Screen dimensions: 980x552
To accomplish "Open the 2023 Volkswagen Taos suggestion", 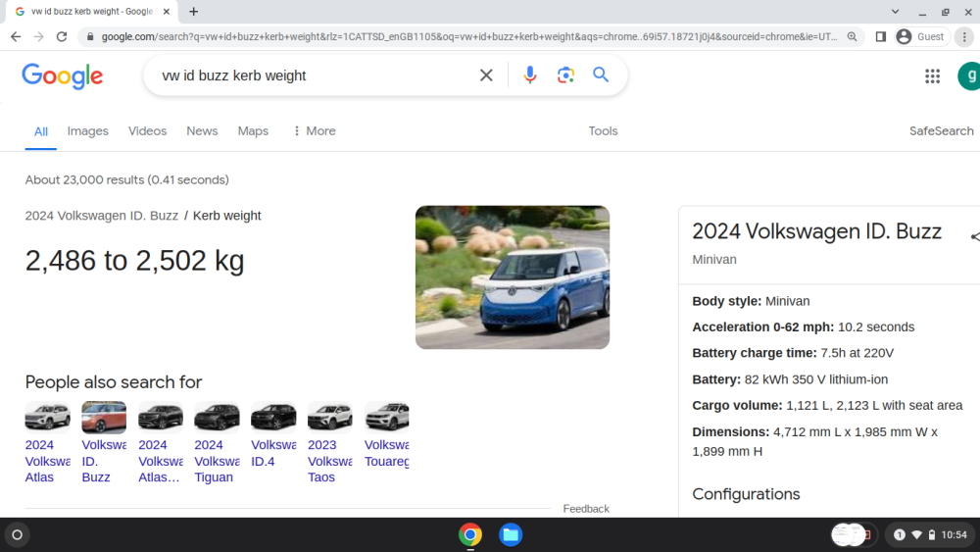I will click(x=330, y=442).
